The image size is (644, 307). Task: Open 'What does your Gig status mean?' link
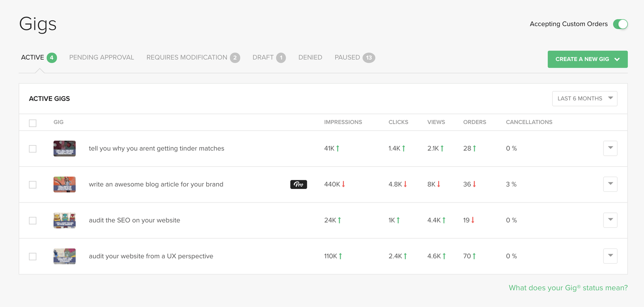tap(568, 288)
